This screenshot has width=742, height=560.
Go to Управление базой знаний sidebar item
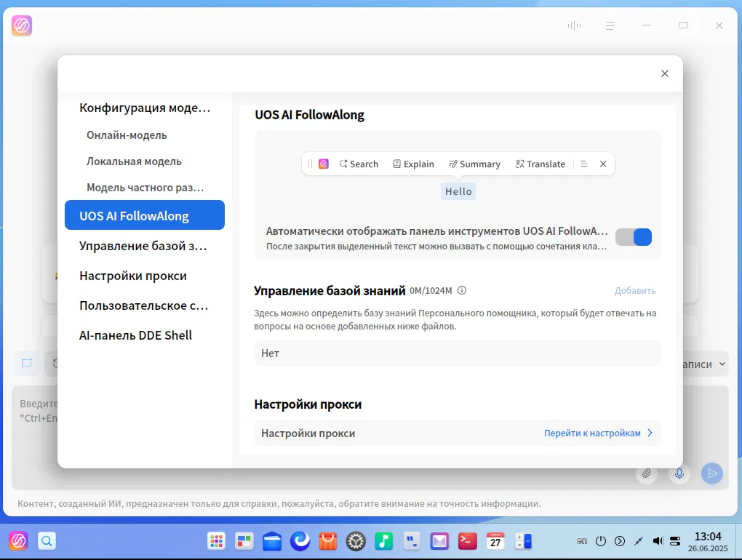[143, 246]
